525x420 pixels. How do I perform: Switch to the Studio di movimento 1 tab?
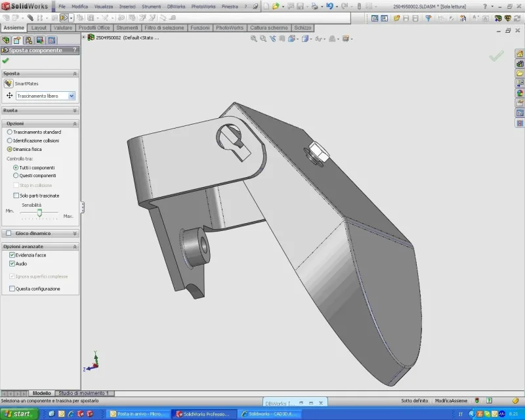coord(84,393)
